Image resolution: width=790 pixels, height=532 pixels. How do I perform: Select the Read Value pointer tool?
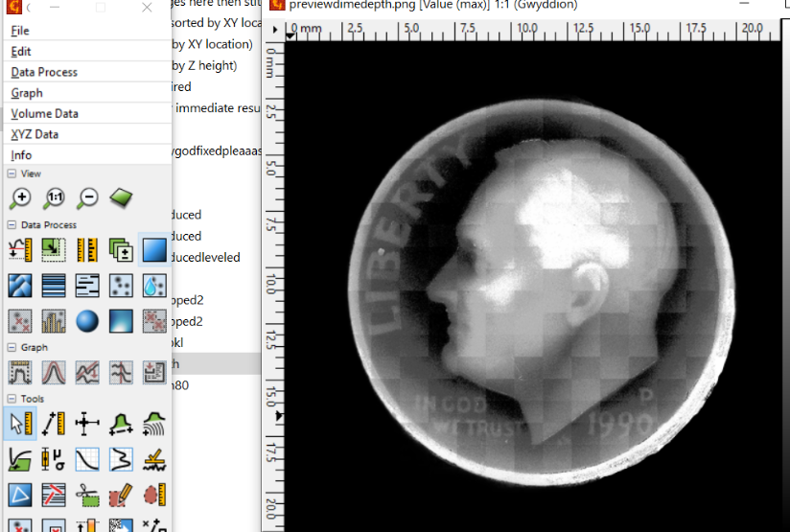coord(20,424)
